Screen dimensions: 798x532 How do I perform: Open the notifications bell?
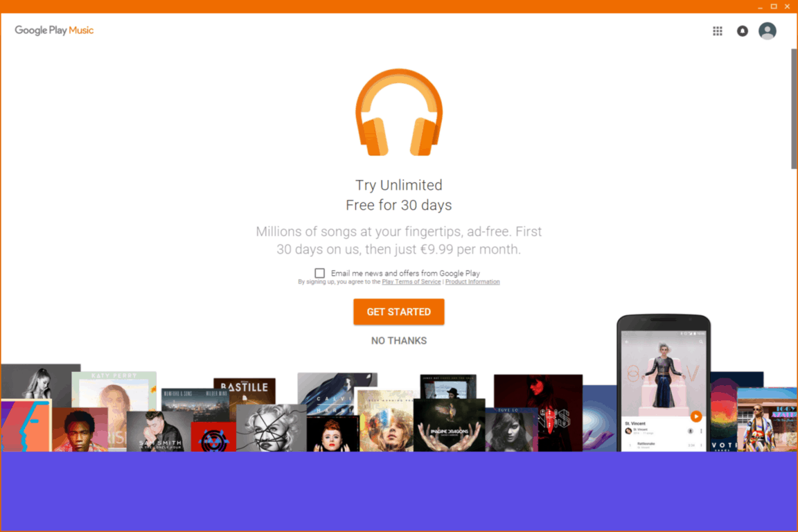point(743,31)
